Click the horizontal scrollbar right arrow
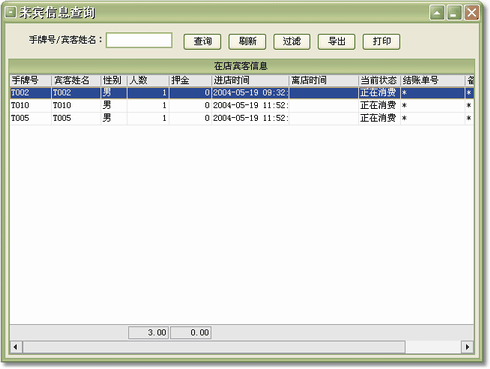This screenshot has width=490, height=369. tap(467, 347)
